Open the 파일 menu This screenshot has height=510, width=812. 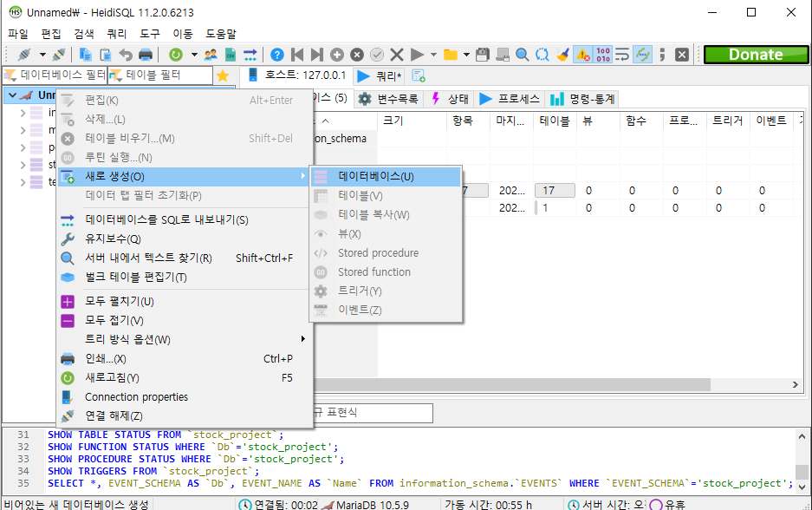[x=18, y=34]
